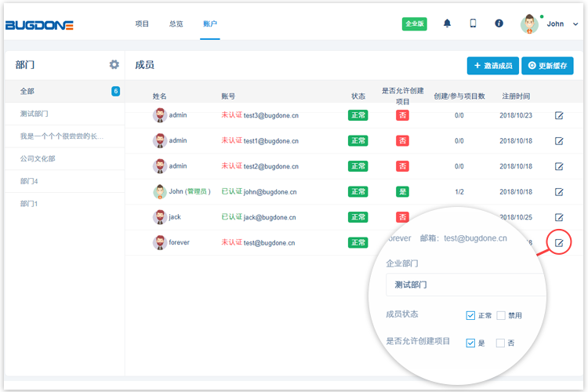Open the mobile phone icon in header
The image size is (588, 392).
tap(473, 24)
